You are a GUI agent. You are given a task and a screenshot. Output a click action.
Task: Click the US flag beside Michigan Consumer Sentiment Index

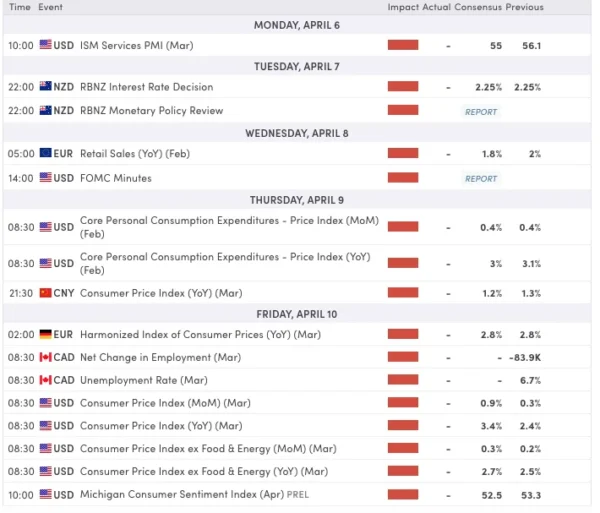(46, 495)
